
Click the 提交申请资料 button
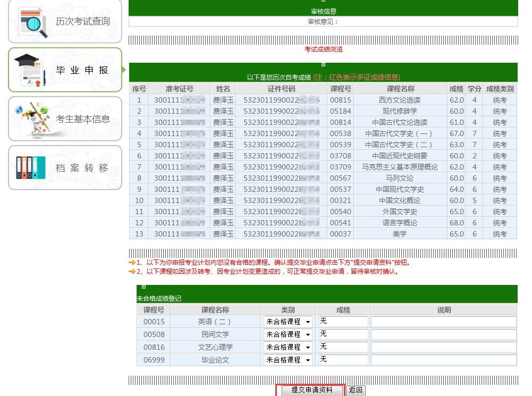click(311, 390)
